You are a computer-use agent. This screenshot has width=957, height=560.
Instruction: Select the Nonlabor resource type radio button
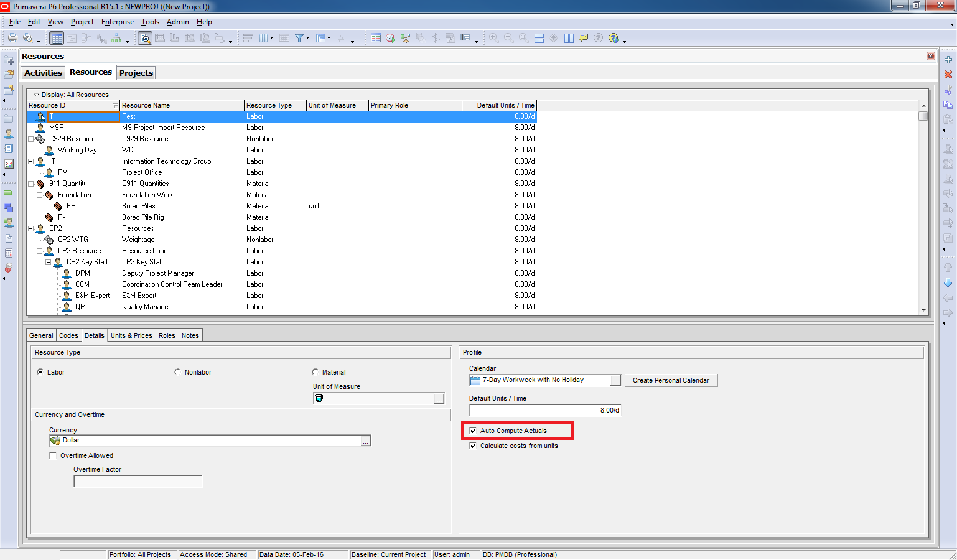178,372
